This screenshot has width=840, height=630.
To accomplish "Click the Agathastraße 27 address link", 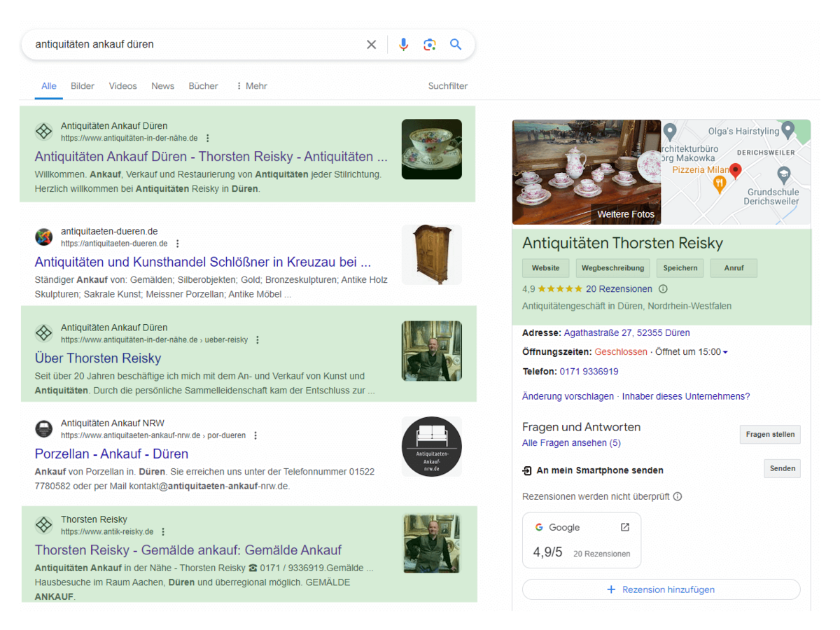I will click(x=627, y=333).
